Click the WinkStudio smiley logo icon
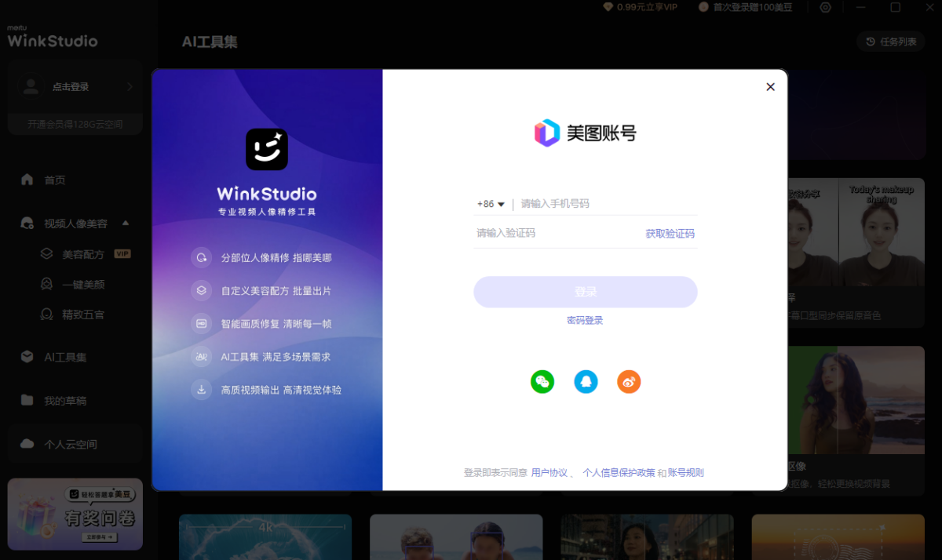This screenshot has width=942, height=560. [267, 149]
